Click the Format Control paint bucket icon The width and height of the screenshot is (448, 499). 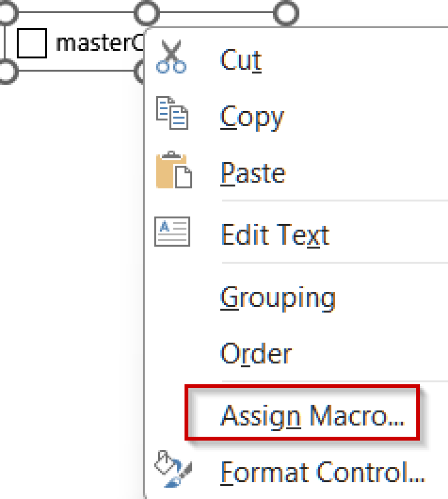coord(173,469)
